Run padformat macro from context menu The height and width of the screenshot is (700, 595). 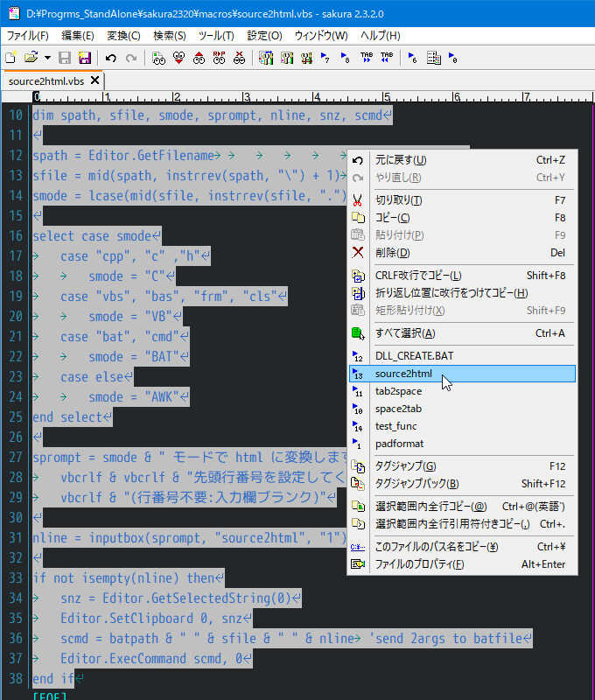coord(462,444)
